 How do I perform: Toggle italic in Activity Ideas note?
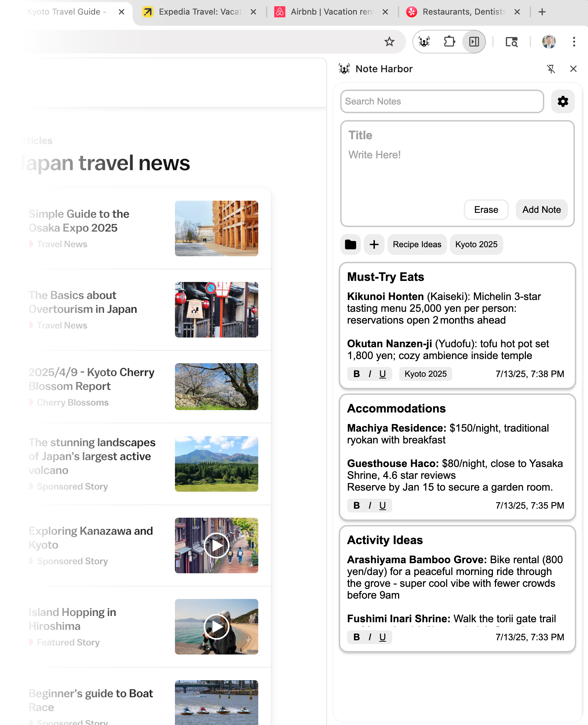[370, 637]
